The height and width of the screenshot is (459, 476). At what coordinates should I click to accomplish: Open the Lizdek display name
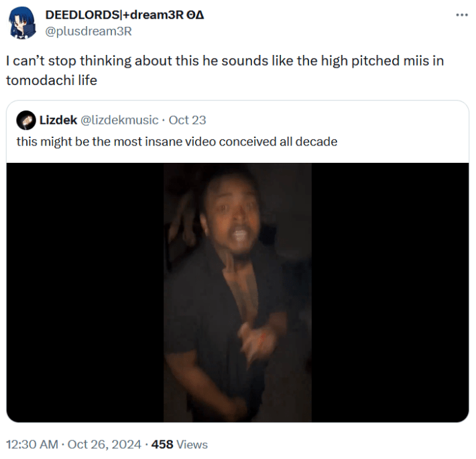(x=58, y=120)
